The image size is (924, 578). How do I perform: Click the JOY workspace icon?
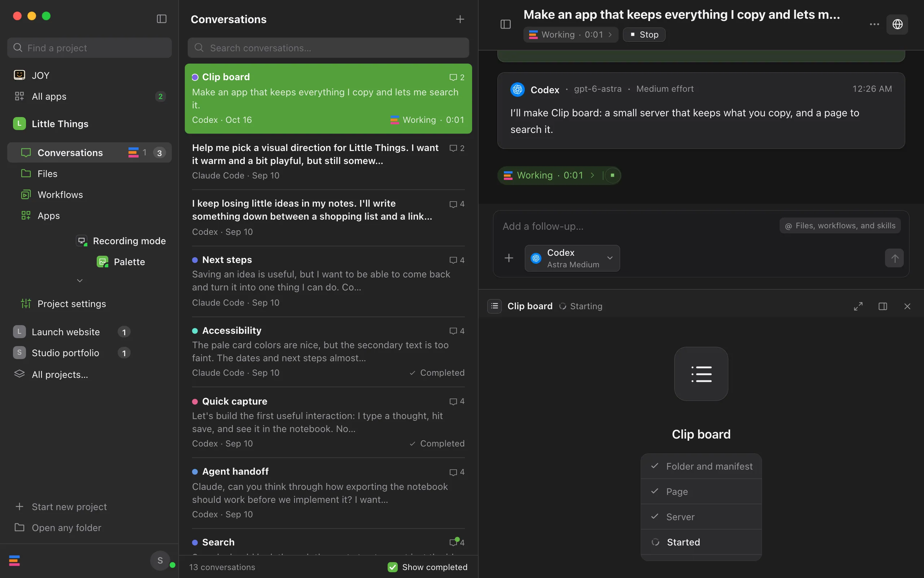tap(19, 75)
